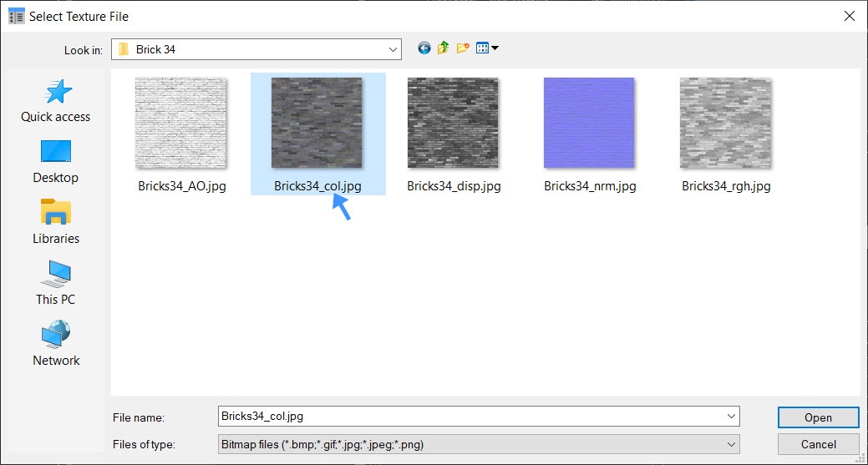Create a new folder

click(x=463, y=48)
